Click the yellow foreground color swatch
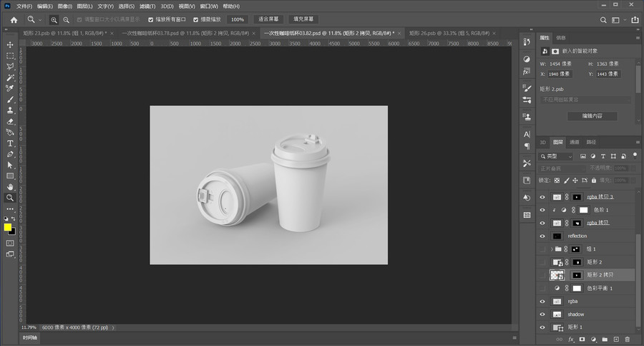The image size is (644, 346). (8, 227)
